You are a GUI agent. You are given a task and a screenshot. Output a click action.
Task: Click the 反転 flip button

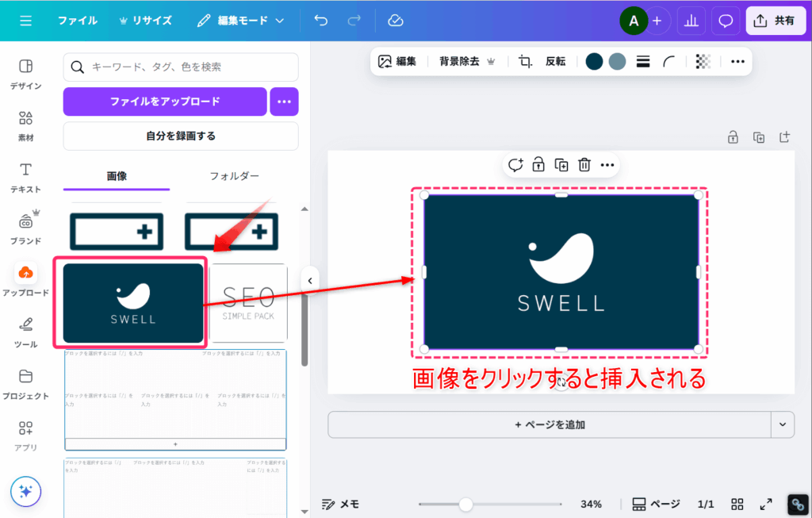click(x=555, y=62)
